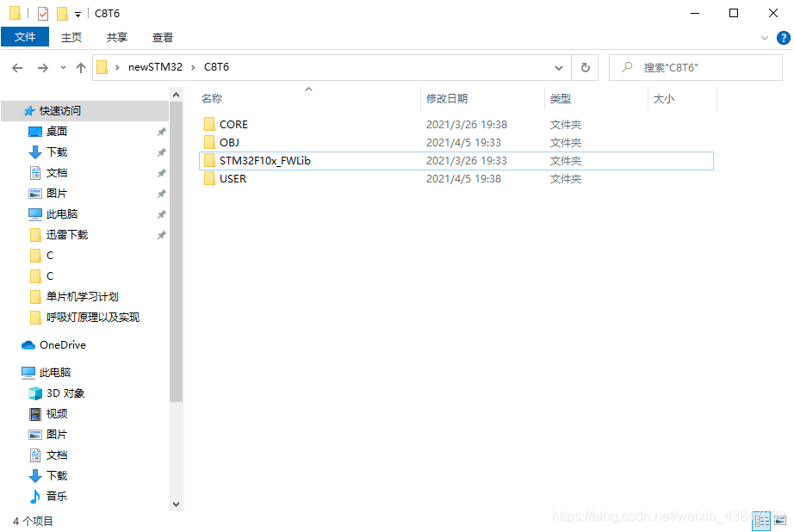794x532 pixels.
Task: Open 图片 under quick access
Action: coord(56,194)
